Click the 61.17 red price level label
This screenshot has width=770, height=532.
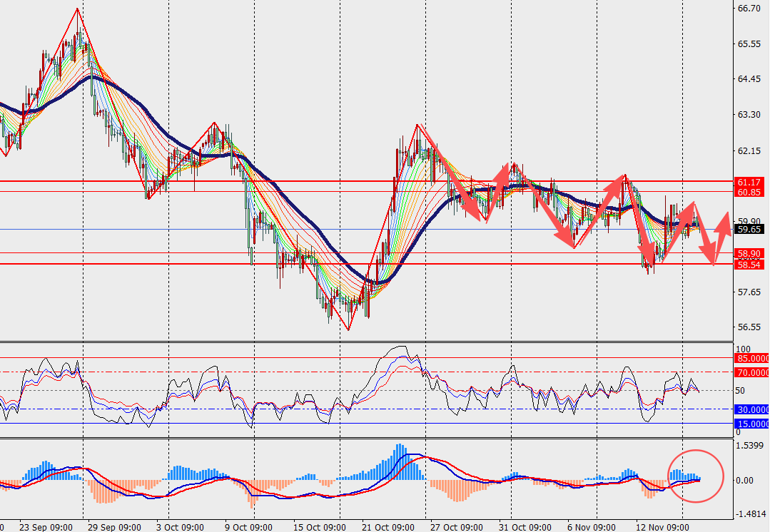pos(748,183)
